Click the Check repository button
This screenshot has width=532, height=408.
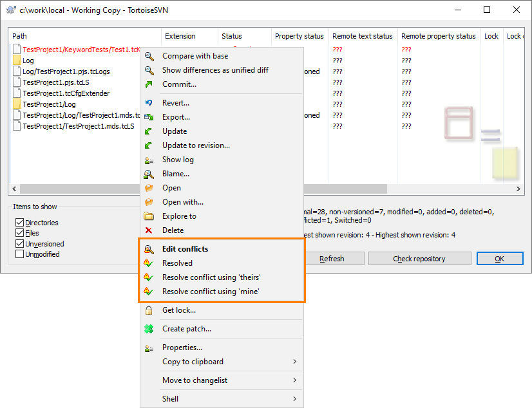(x=419, y=258)
